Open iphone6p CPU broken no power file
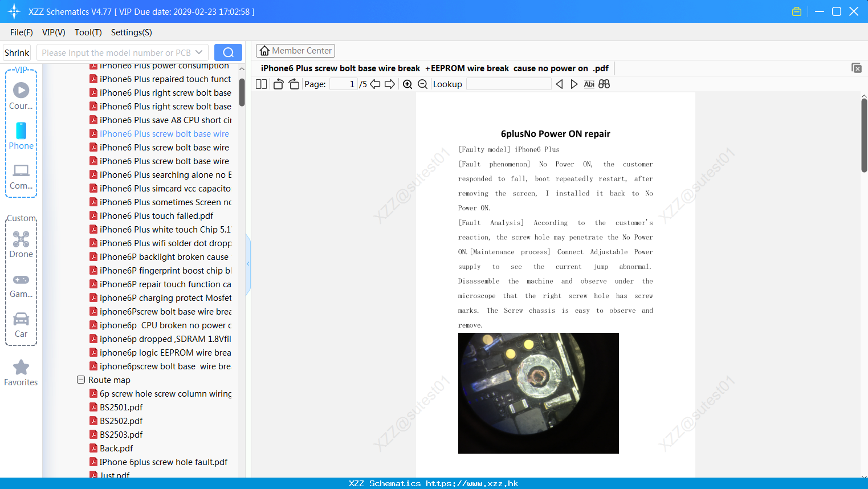 click(161, 325)
